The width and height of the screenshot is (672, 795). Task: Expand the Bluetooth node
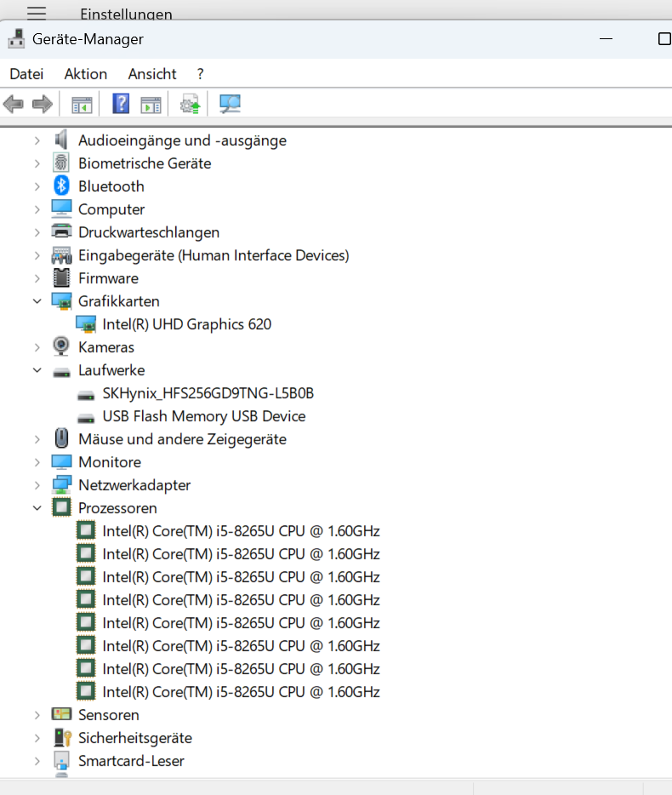(37, 186)
